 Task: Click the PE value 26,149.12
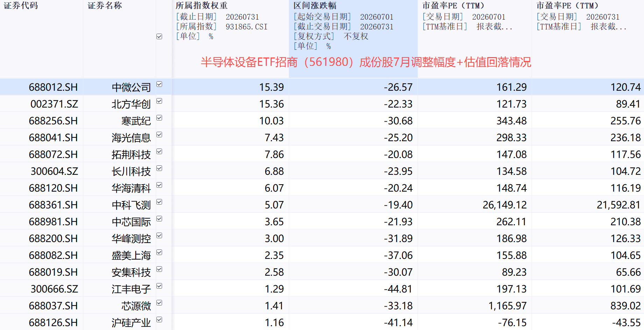click(505, 205)
